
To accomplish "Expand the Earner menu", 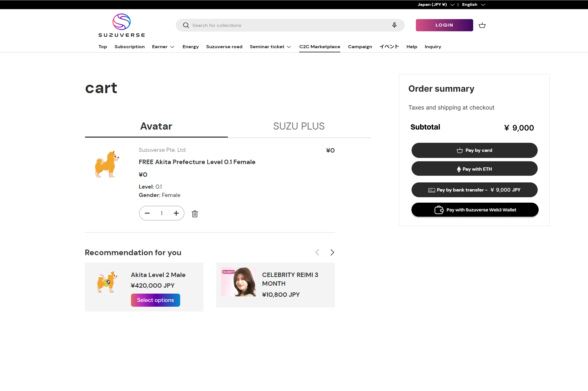I will 163,47.
